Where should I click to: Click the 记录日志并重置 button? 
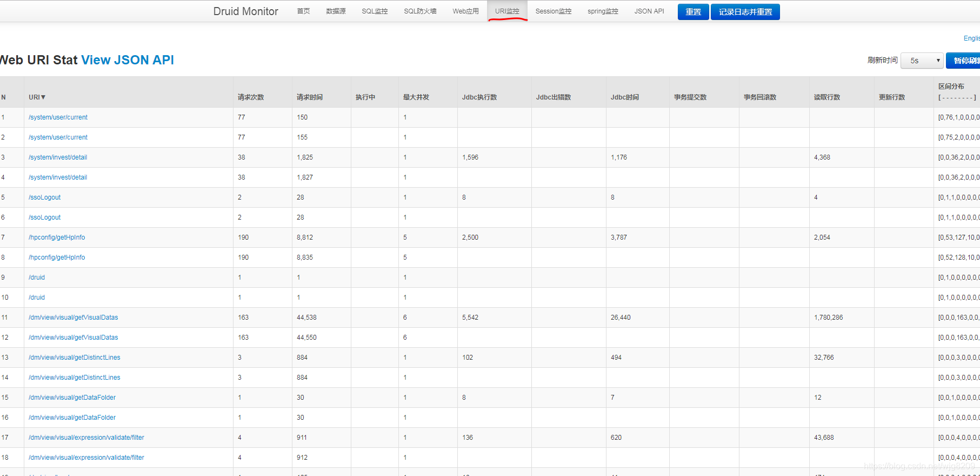point(745,12)
